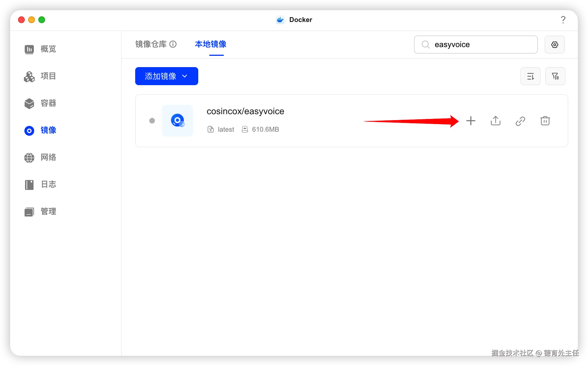Delete the cosincox/easyvoice image

tap(545, 121)
